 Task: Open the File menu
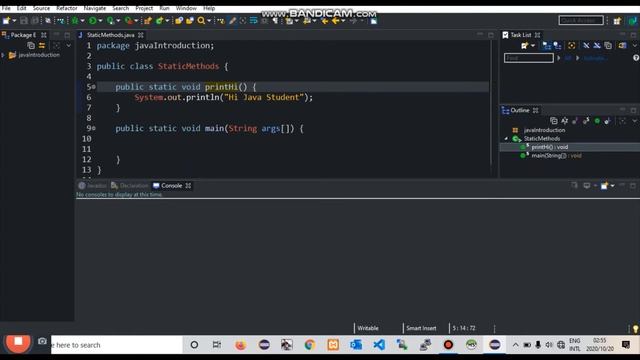point(6,8)
